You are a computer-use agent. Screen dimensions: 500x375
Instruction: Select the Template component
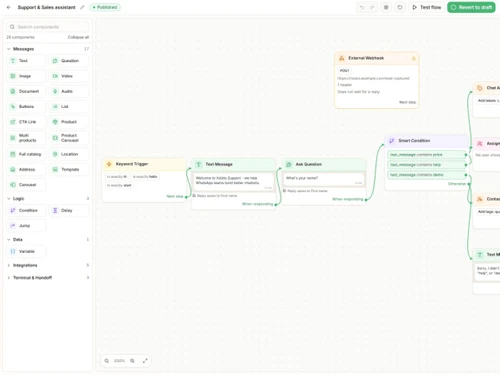click(x=69, y=170)
